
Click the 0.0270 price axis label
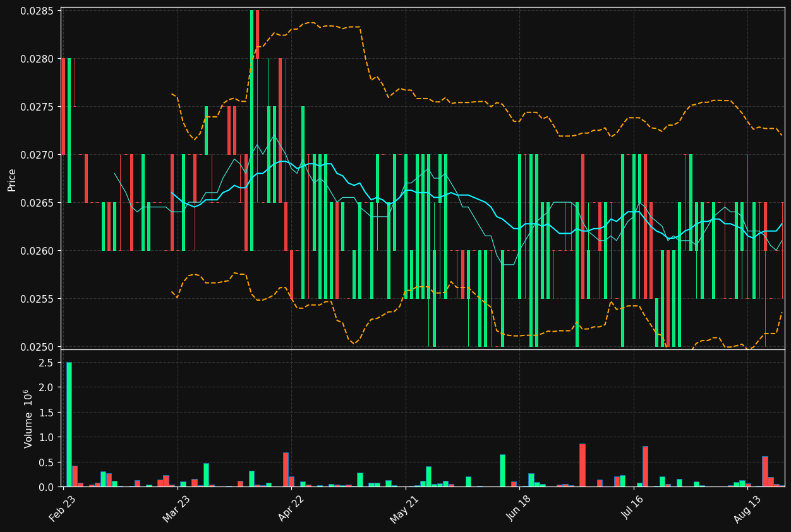pyautogui.click(x=38, y=155)
